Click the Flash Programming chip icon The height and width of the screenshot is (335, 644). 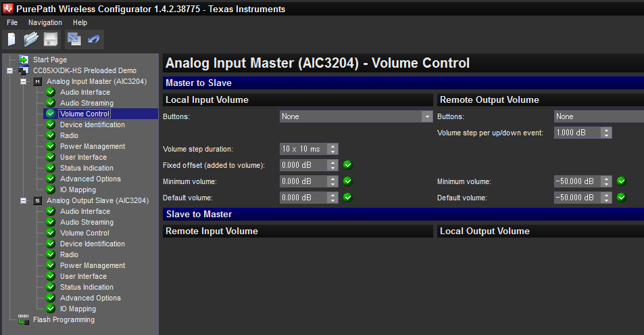coord(24,319)
